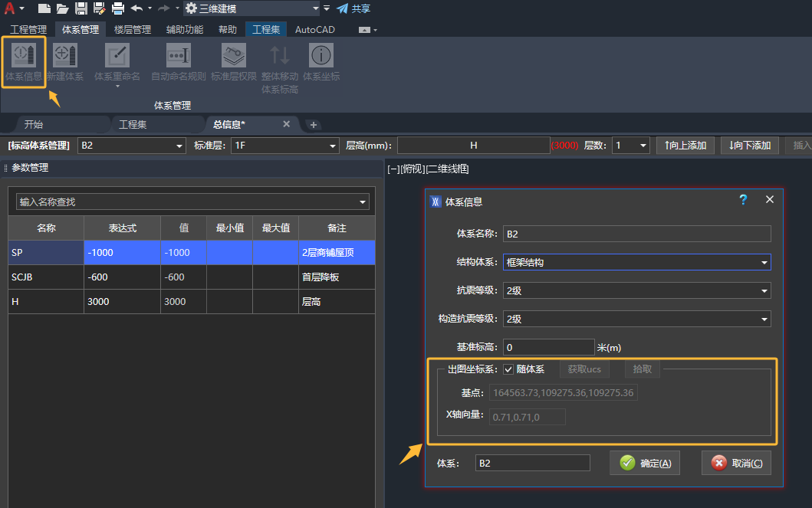The width and height of the screenshot is (812, 508).
Task: Click the 确定(A) button
Action: coord(645,463)
